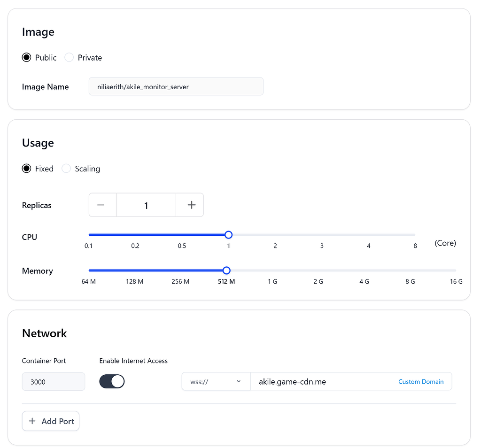Increase replicas with the plus button

click(x=190, y=205)
